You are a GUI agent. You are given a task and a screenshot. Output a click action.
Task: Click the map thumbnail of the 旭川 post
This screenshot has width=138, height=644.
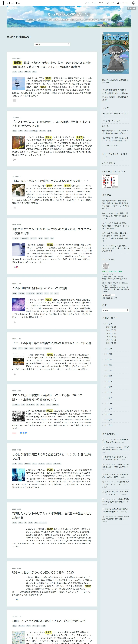click(19, 637)
